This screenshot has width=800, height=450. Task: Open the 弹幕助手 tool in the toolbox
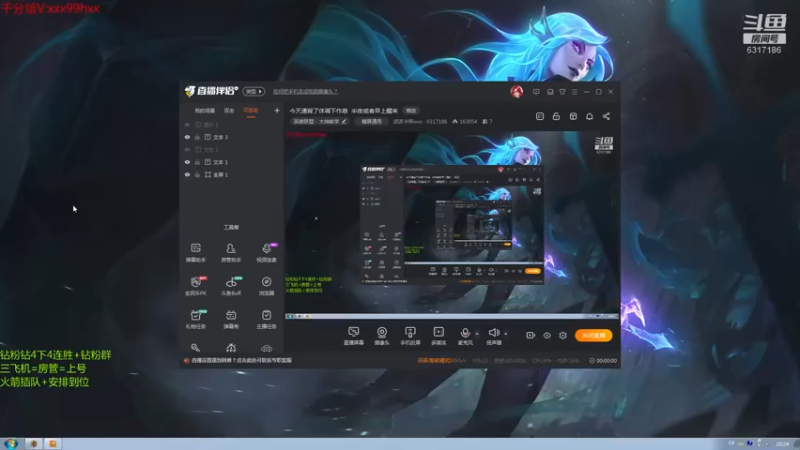(x=195, y=252)
